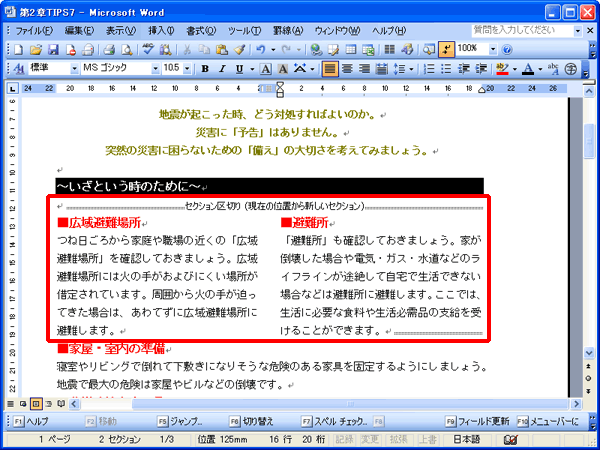
Task: Insert a table
Action: [x=351, y=49]
